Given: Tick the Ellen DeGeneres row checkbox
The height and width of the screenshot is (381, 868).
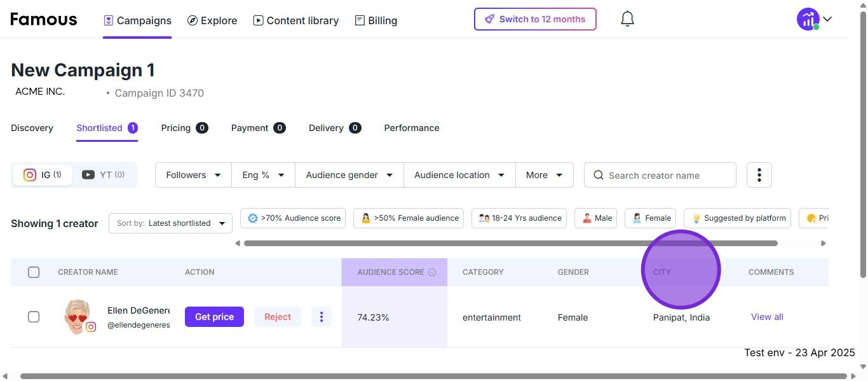Looking at the screenshot, I should point(34,317).
